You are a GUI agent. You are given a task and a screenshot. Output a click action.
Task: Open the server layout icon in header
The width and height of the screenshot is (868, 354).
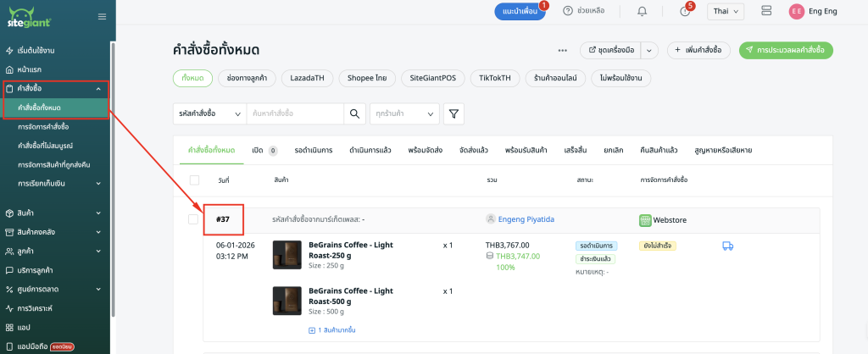click(x=766, y=11)
